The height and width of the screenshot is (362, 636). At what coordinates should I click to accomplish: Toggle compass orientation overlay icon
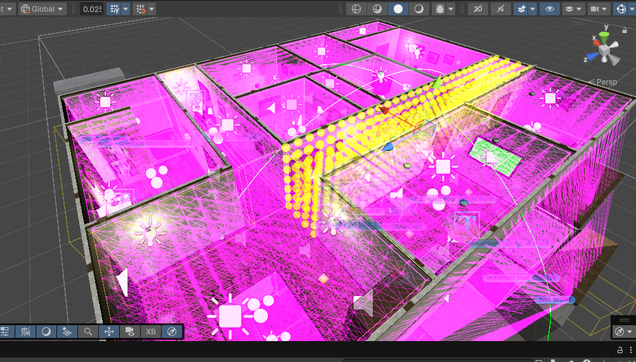point(172,332)
